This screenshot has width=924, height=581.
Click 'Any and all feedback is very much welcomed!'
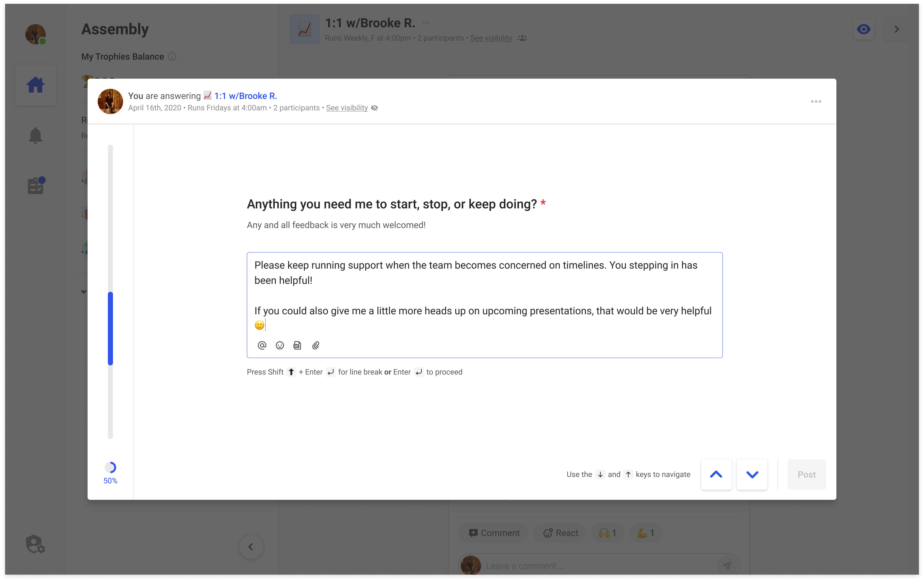click(336, 225)
